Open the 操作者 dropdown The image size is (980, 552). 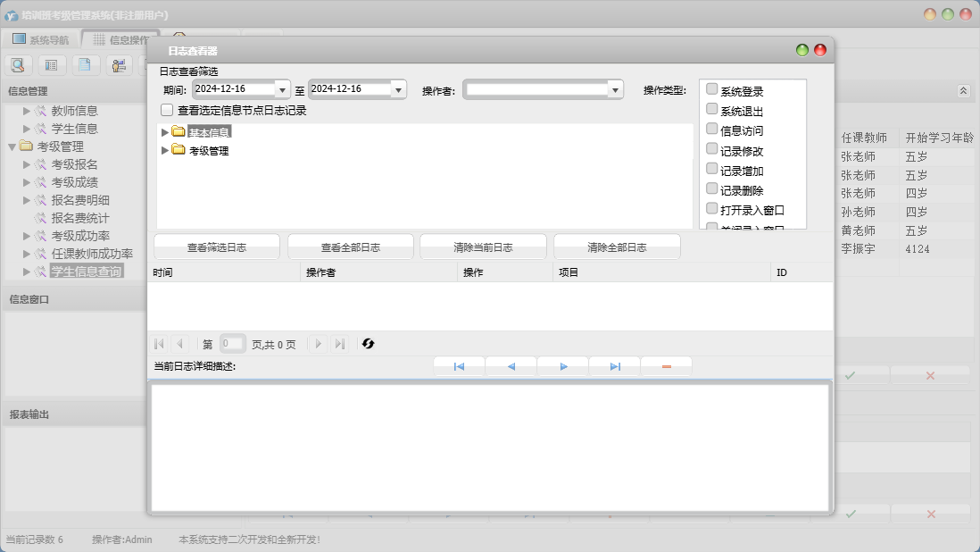(616, 90)
